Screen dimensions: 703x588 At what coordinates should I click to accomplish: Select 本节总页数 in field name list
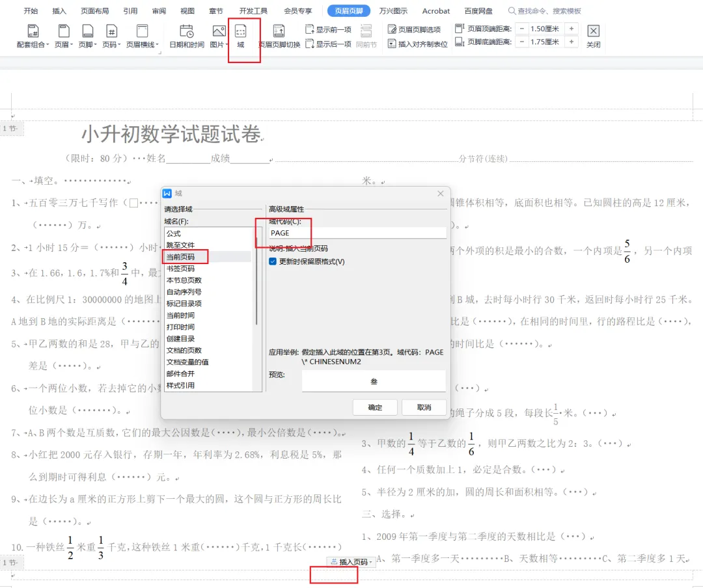coord(184,280)
